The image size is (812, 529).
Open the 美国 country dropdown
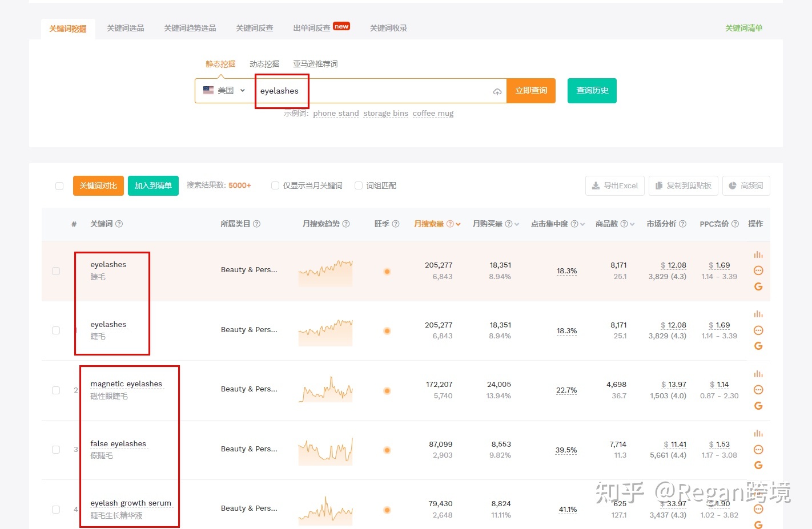(x=224, y=91)
